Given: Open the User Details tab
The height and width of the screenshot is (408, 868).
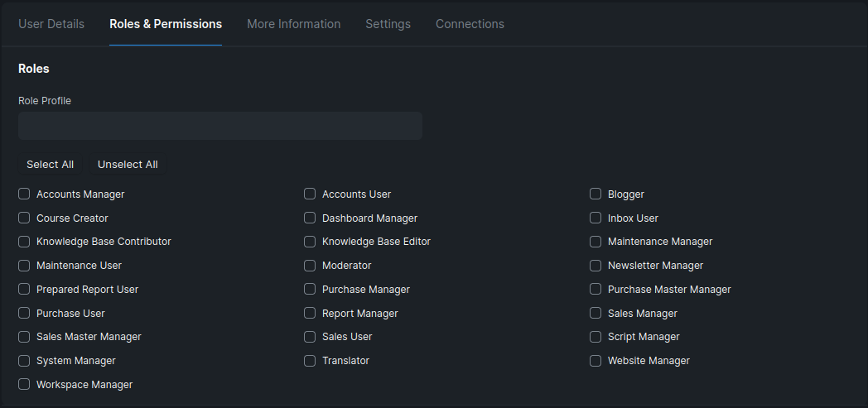Looking at the screenshot, I should (x=51, y=24).
